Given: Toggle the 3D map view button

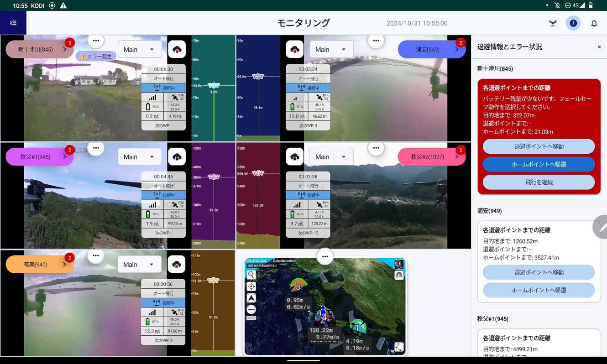Looking at the screenshot, I should (x=398, y=265).
